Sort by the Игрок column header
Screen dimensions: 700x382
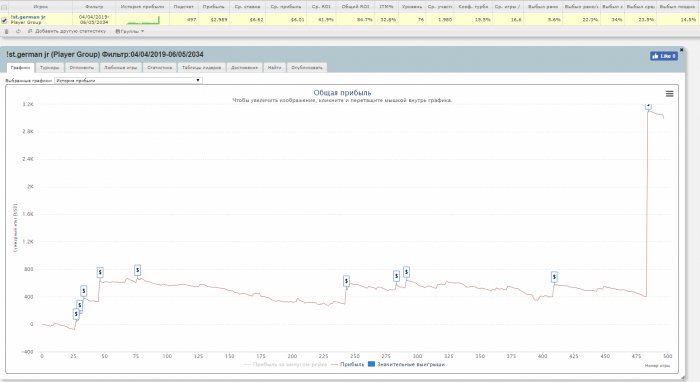[41, 7]
